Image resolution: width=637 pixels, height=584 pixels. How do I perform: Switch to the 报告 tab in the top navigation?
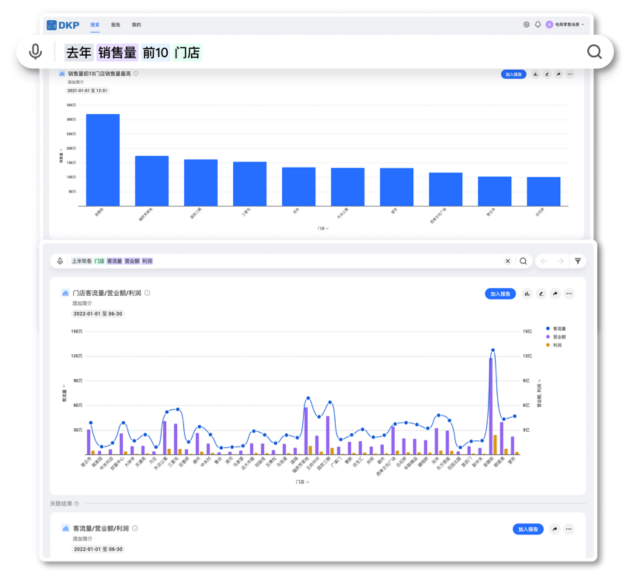(116, 24)
